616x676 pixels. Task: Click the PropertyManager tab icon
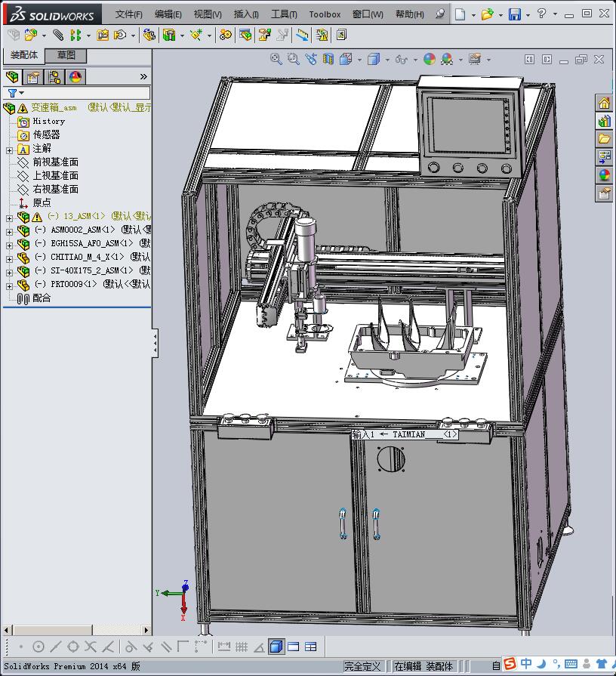click(33, 76)
